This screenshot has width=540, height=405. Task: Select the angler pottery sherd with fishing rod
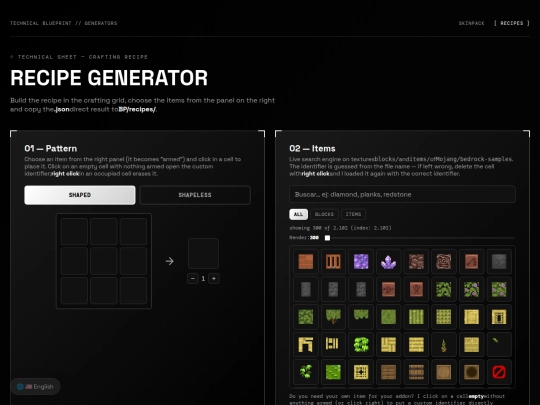click(x=471, y=261)
